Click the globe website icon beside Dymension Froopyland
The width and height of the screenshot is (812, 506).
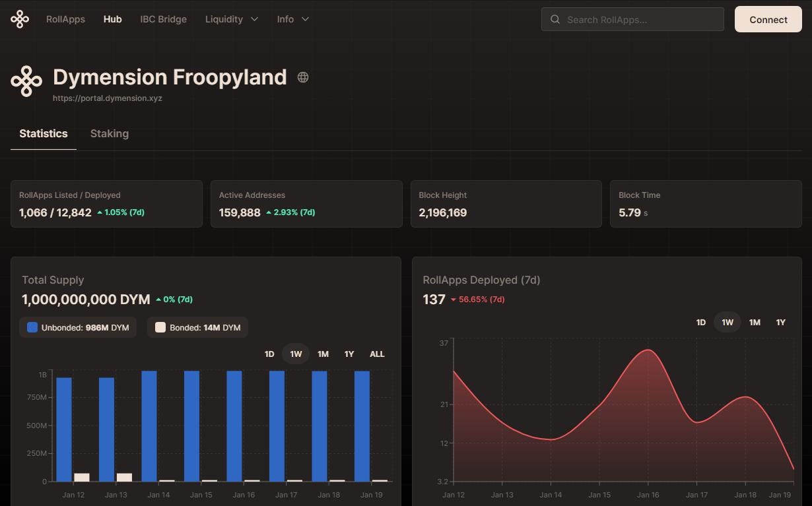tap(303, 77)
